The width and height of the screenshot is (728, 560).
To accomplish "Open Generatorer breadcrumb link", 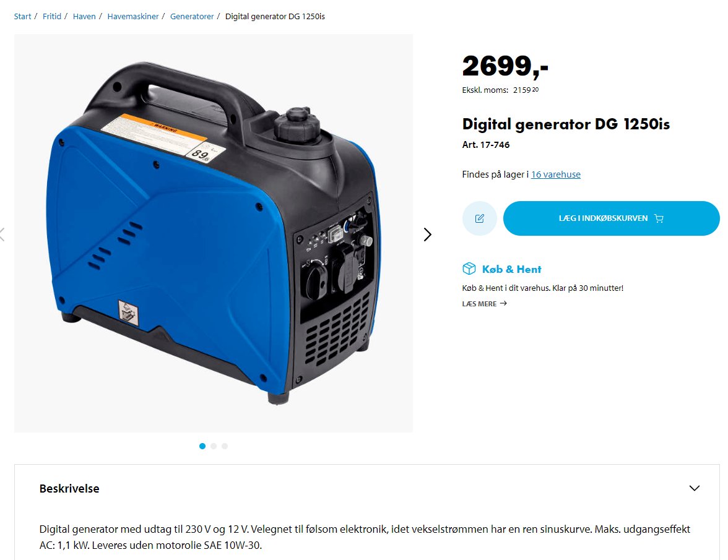I will coord(192,16).
